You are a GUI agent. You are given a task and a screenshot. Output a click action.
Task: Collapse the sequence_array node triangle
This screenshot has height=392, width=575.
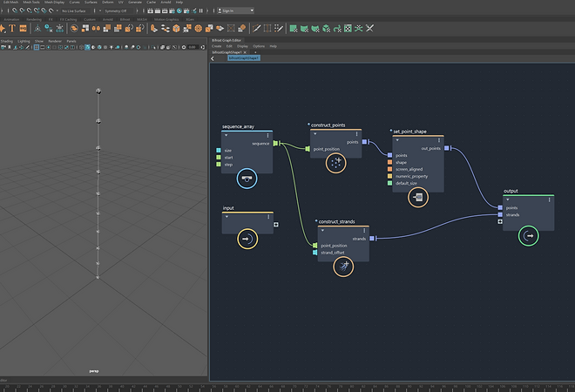(227, 135)
